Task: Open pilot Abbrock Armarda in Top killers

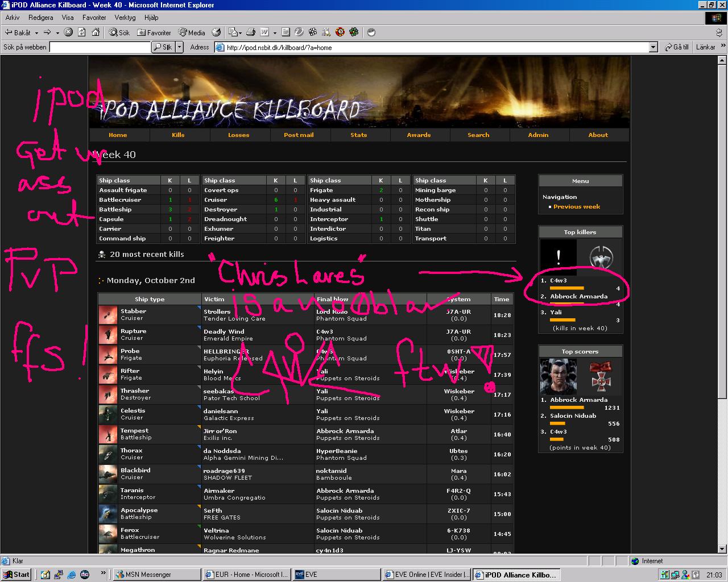Action: pos(579,296)
